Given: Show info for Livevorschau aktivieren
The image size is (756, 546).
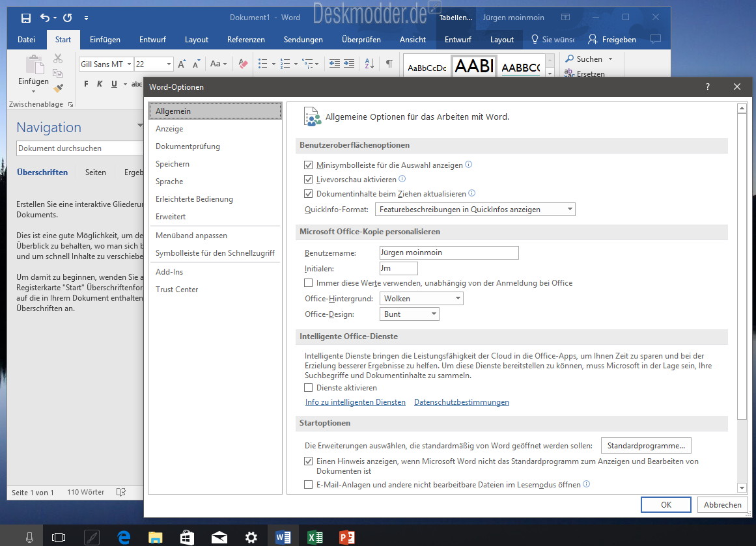Looking at the screenshot, I should point(402,179).
